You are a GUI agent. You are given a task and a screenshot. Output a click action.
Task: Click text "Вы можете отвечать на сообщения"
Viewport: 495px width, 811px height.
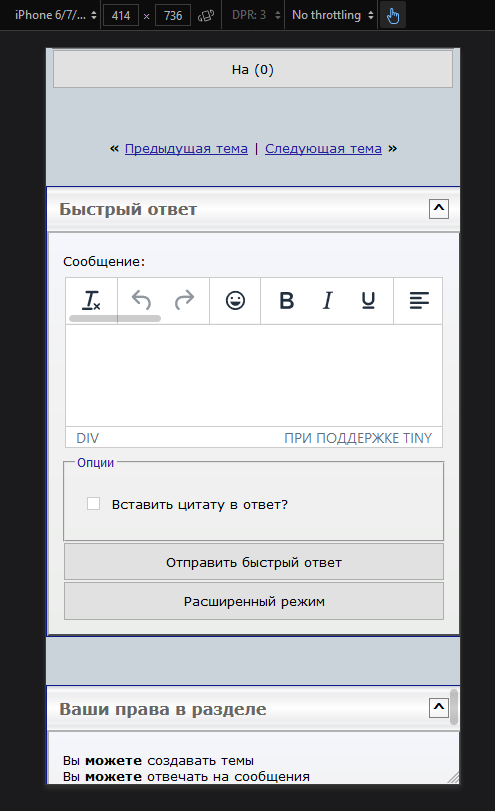point(186,776)
